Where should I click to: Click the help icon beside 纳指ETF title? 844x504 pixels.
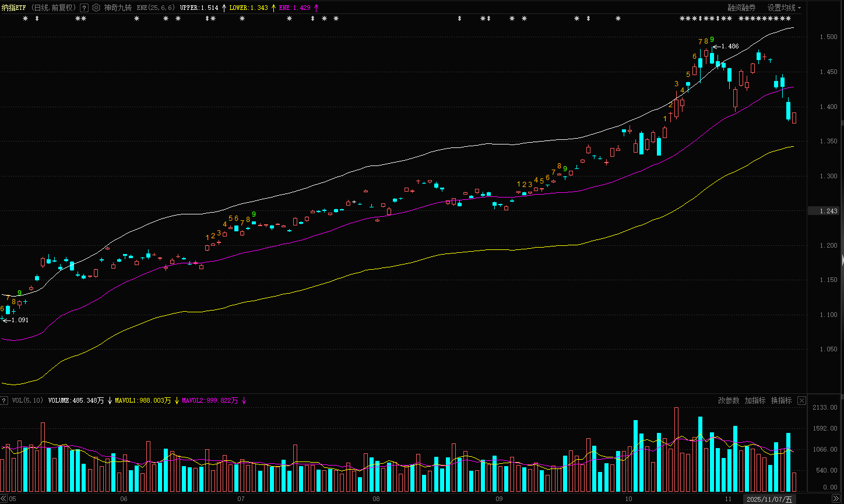pos(84,8)
